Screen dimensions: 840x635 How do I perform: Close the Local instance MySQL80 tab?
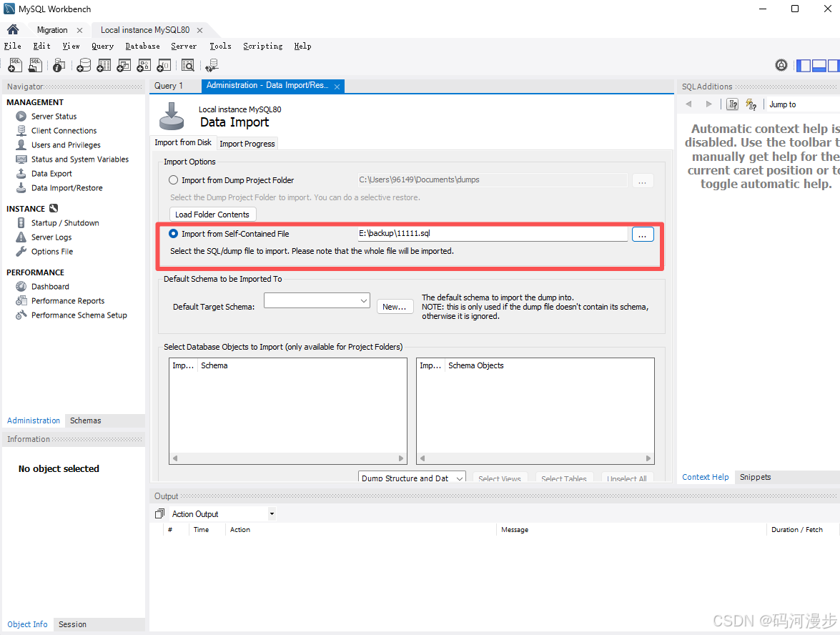pyautogui.click(x=199, y=30)
